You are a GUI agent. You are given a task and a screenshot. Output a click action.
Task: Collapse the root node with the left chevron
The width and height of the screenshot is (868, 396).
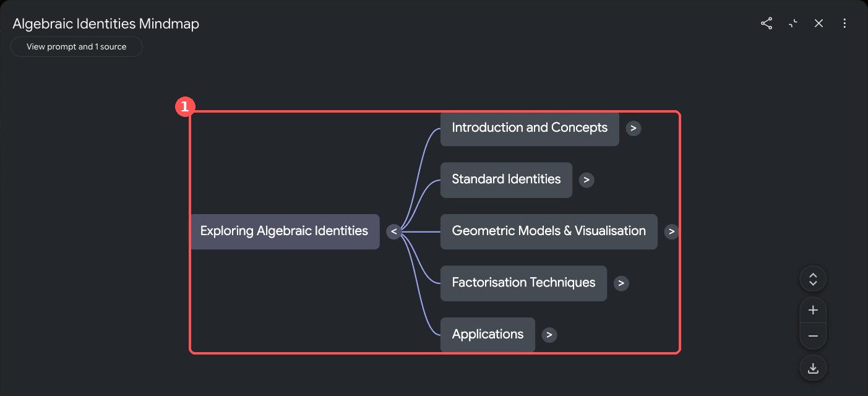click(x=394, y=231)
